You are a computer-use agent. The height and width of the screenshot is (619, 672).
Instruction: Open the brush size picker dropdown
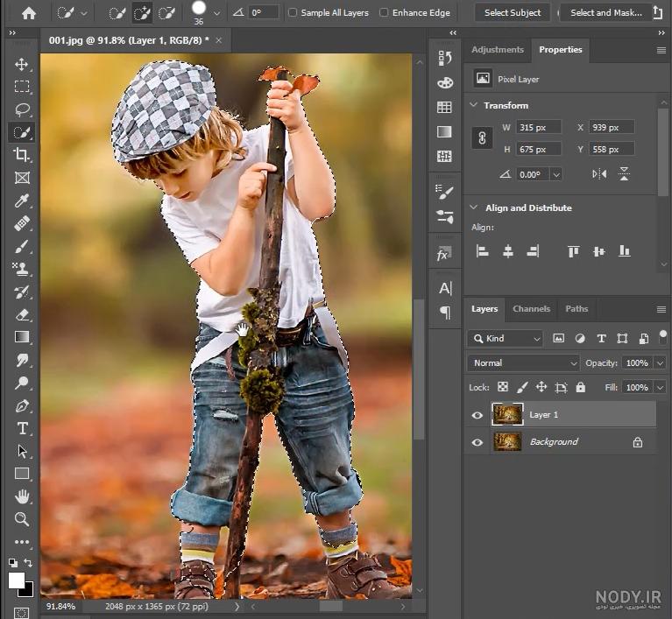click(x=217, y=13)
